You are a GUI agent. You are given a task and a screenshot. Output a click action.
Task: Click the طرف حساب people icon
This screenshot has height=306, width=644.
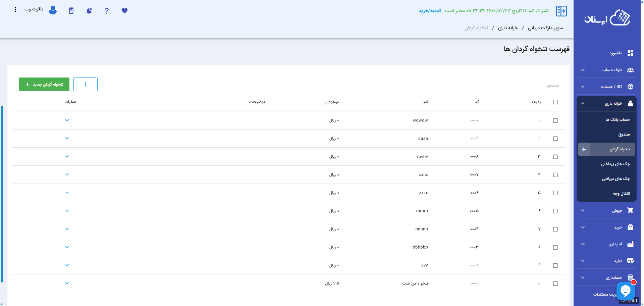631,70
